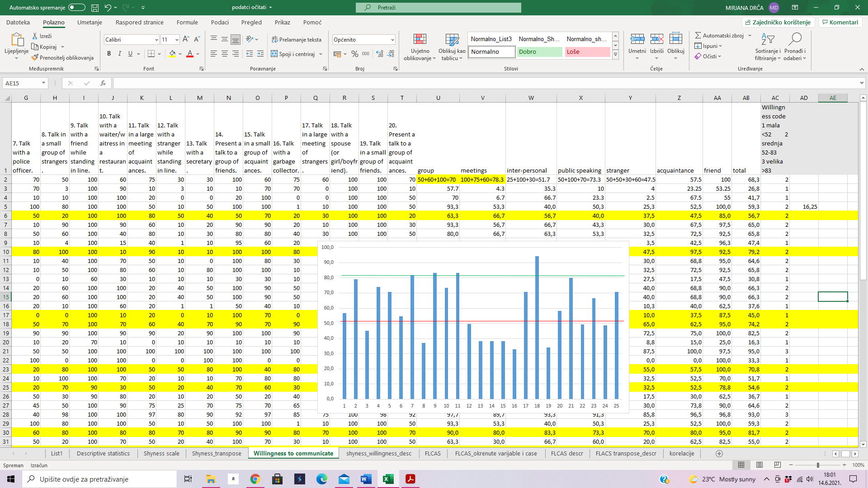Image resolution: width=868 pixels, height=488 pixels.
Task: Switch to Page Layout view in status bar
Action: point(759,465)
